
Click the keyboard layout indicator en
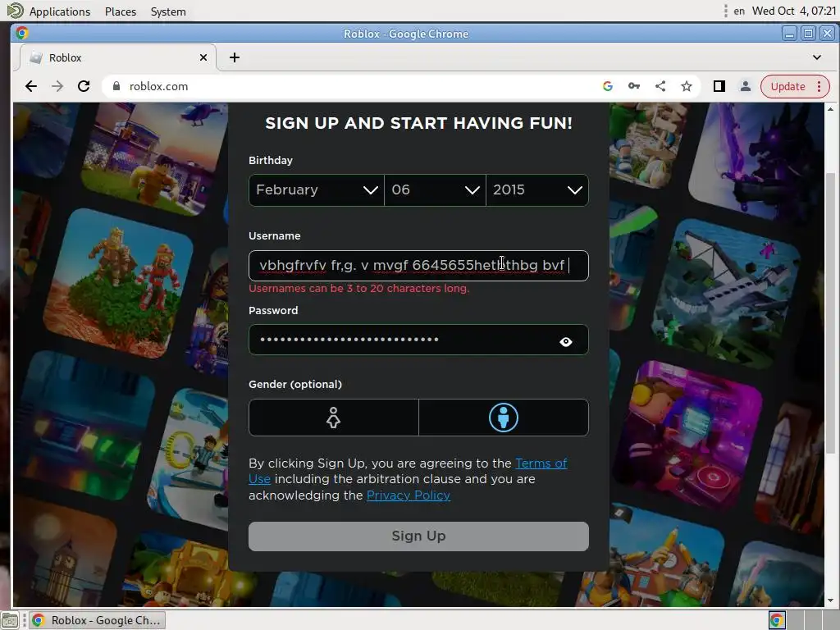739,11
